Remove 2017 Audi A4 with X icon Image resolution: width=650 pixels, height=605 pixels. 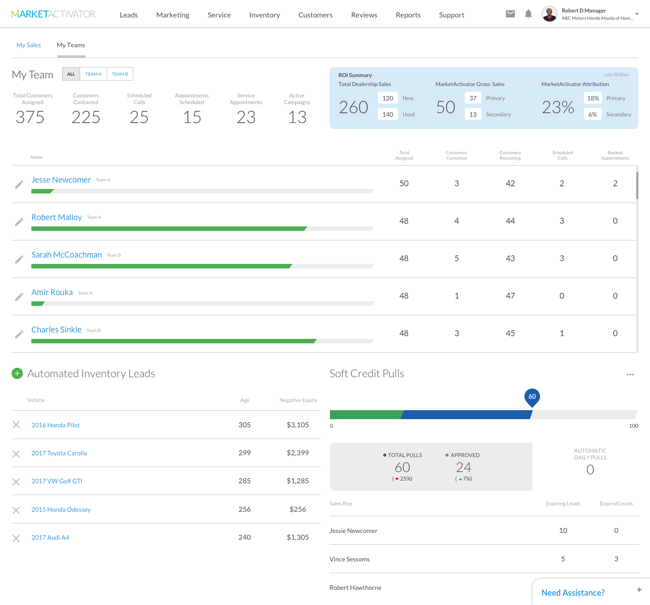(16, 538)
